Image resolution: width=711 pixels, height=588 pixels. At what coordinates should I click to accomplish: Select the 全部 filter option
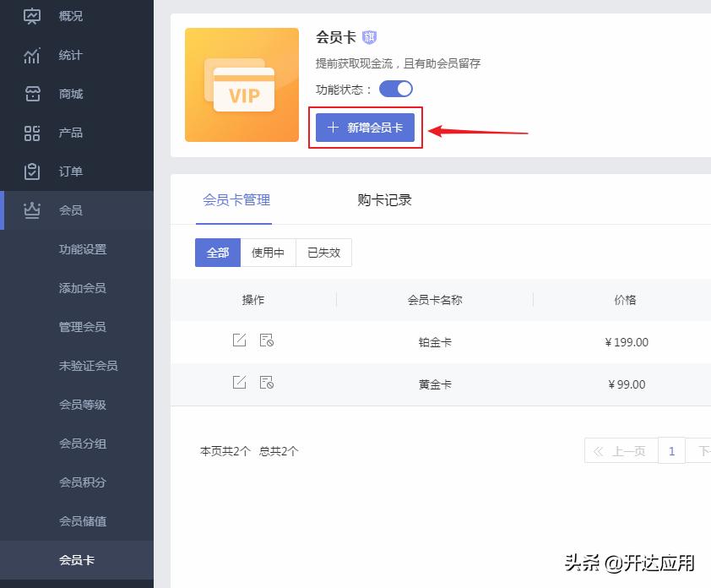218,252
